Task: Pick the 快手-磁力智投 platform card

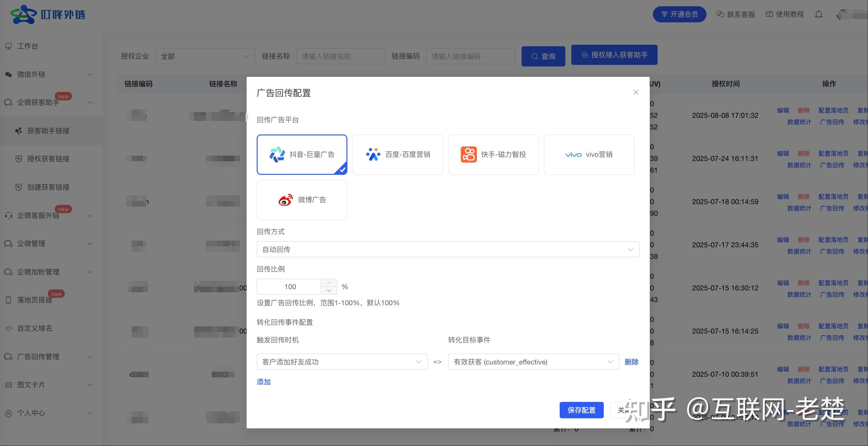Action: 493,155
